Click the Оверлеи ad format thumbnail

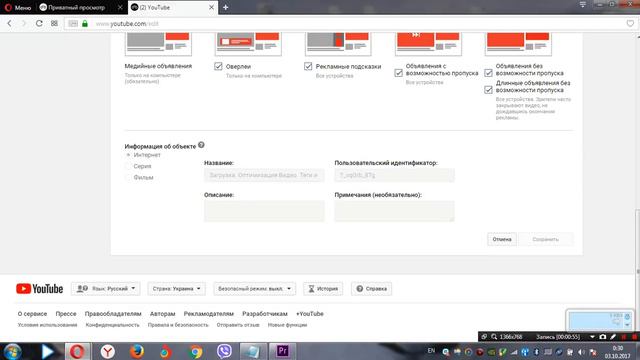tap(248, 44)
